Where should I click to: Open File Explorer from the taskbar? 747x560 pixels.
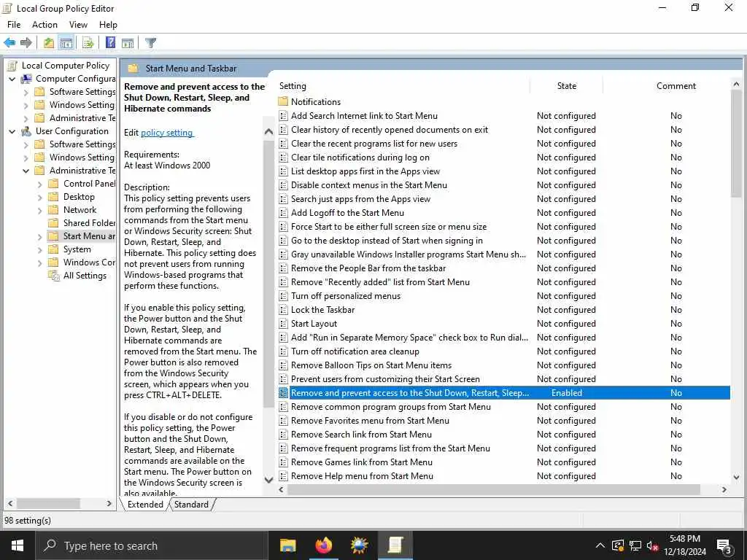coord(287,545)
